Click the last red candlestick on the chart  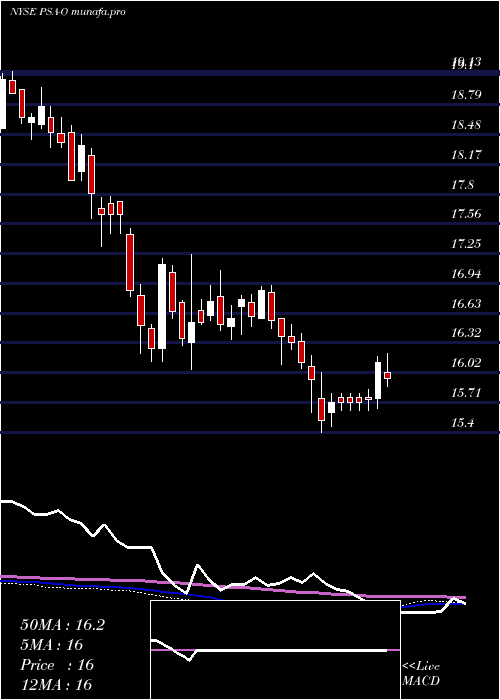[388, 375]
